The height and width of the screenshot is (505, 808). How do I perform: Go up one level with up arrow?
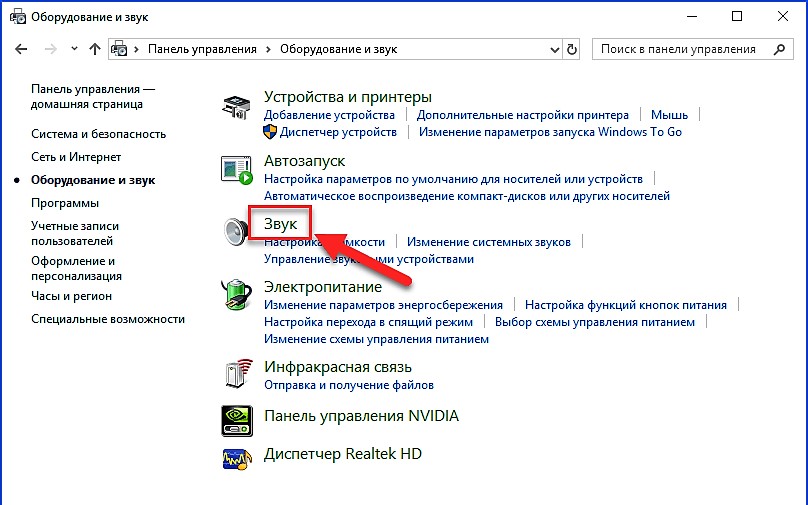95,49
